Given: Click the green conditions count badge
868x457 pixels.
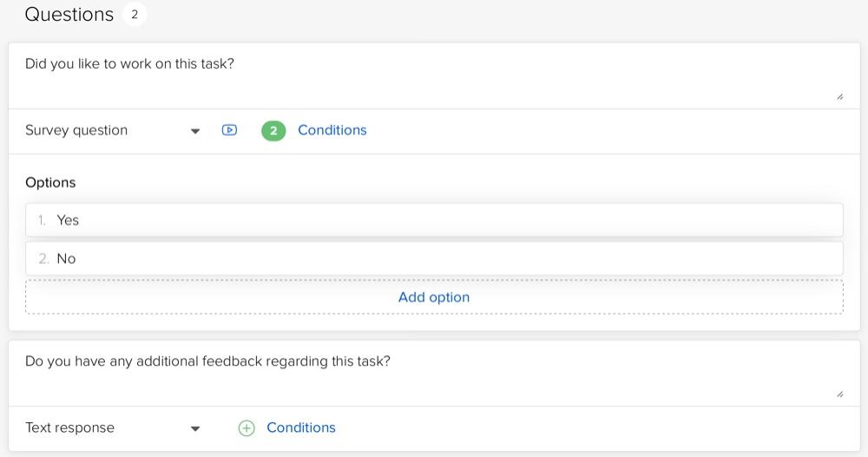Looking at the screenshot, I should [273, 130].
